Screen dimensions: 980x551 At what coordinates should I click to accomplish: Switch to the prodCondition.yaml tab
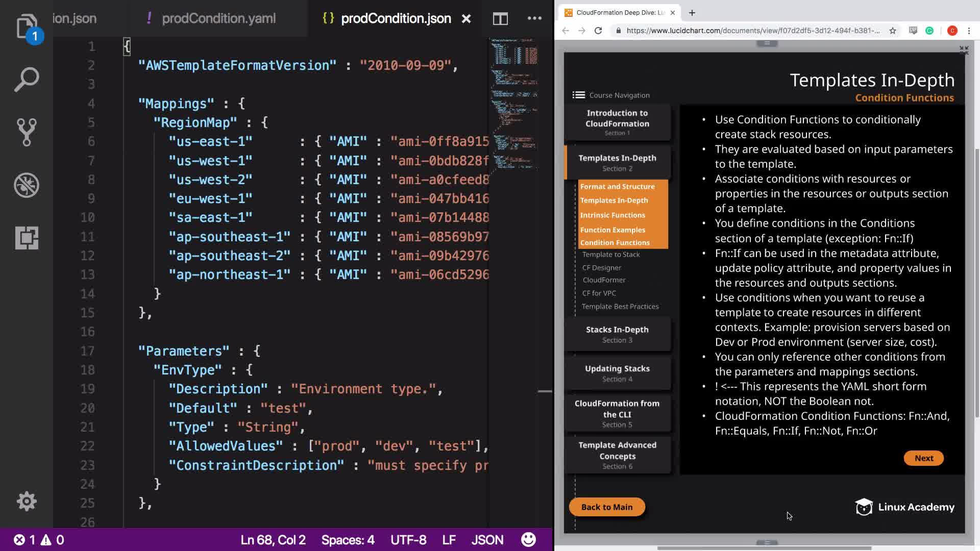pos(218,18)
